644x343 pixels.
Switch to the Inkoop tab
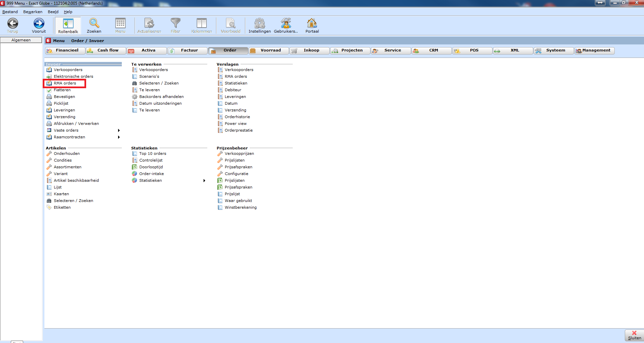click(x=310, y=50)
